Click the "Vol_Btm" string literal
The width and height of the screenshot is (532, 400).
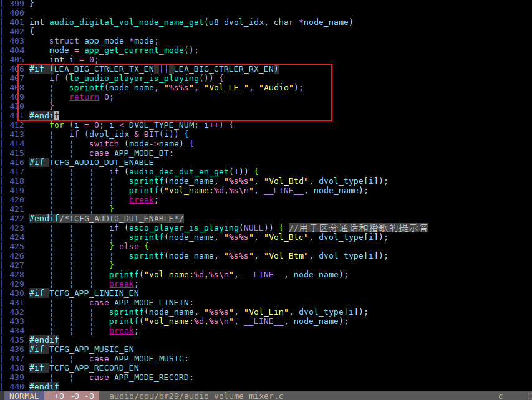click(286, 256)
